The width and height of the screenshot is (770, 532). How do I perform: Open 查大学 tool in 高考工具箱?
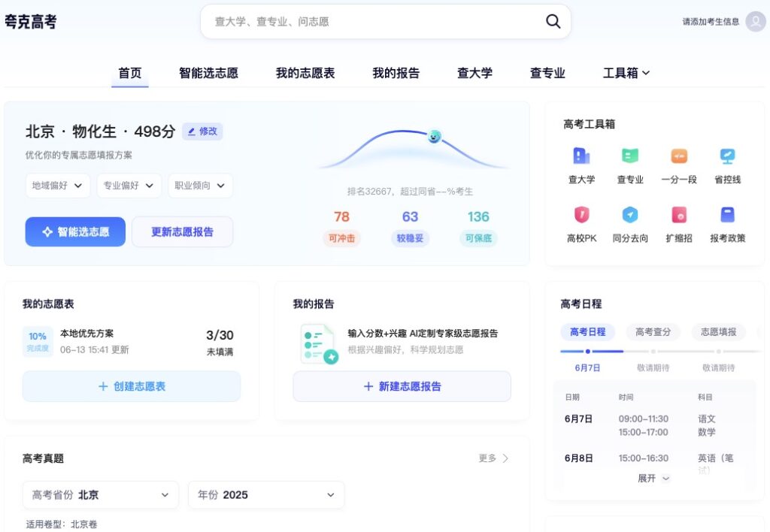(581, 166)
